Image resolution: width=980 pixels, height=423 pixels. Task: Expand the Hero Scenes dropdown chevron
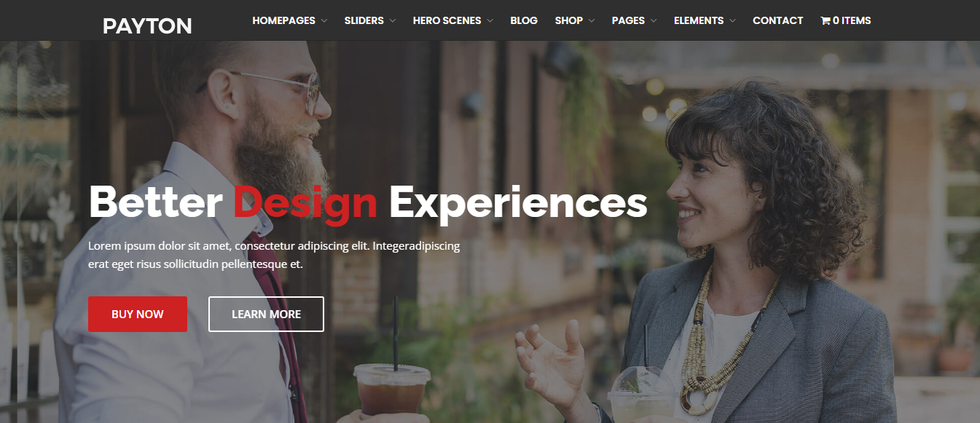(x=490, y=21)
